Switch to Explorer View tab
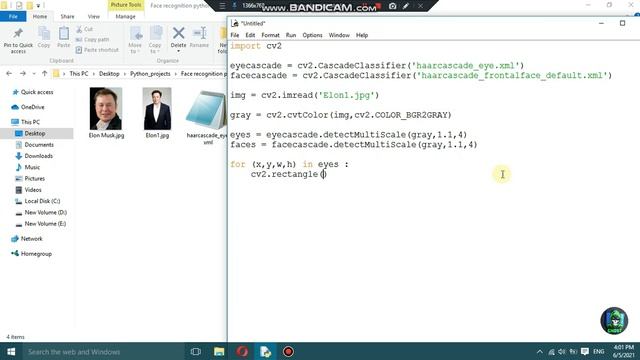640x360 pixels. (93, 16)
